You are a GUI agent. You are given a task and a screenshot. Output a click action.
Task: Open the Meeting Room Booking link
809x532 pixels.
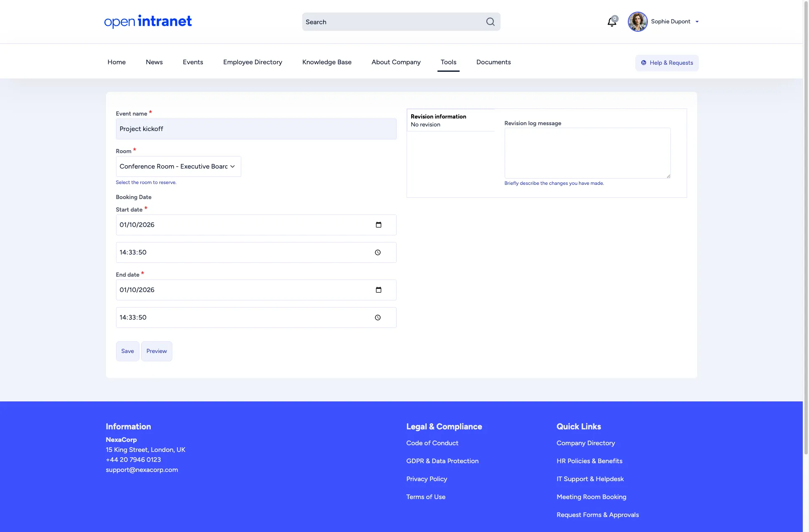(591, 497)
